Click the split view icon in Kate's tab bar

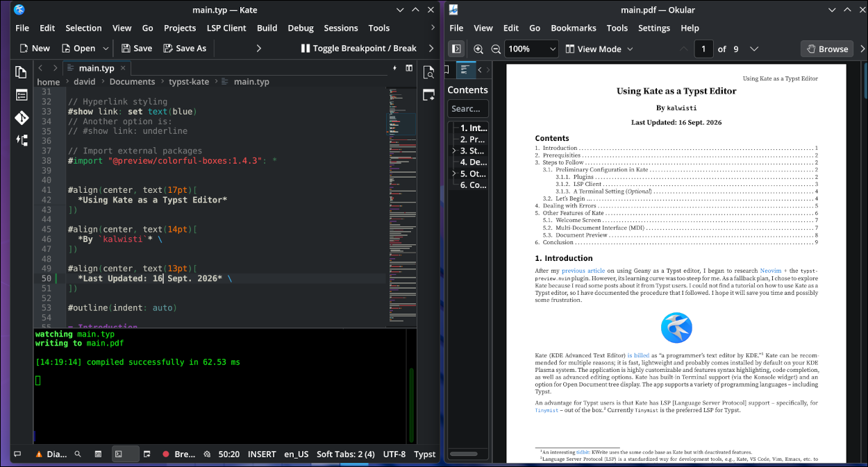(409, 68)
